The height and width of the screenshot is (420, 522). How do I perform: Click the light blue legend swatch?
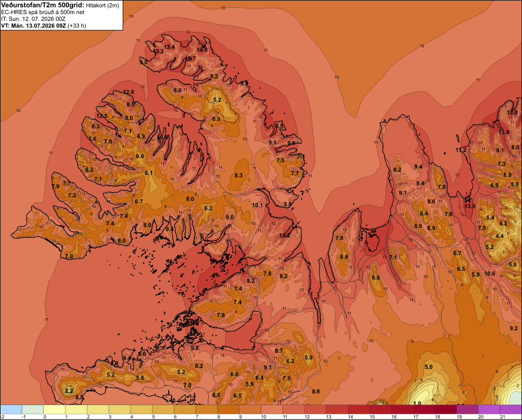click(x=11, y=409)
